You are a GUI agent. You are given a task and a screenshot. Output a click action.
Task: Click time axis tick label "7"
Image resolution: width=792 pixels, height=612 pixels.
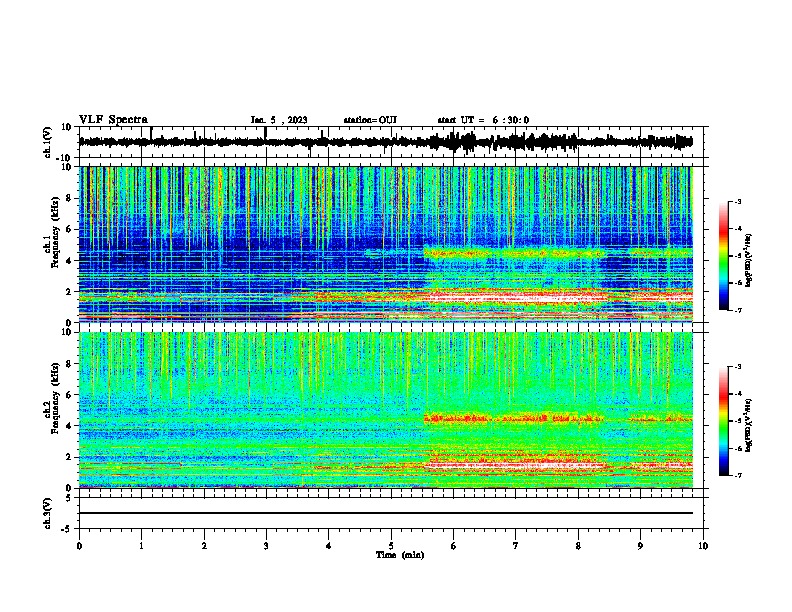(x=516, y=546)
